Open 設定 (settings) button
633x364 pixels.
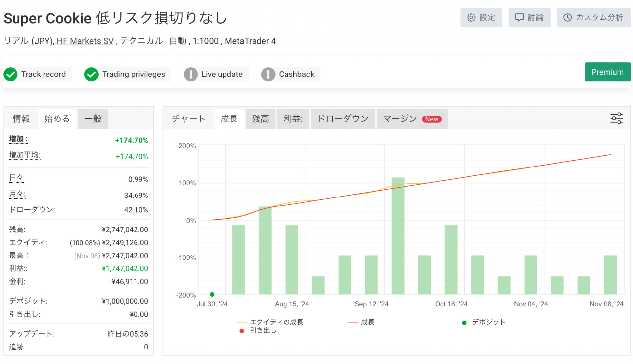coord(481,17)
